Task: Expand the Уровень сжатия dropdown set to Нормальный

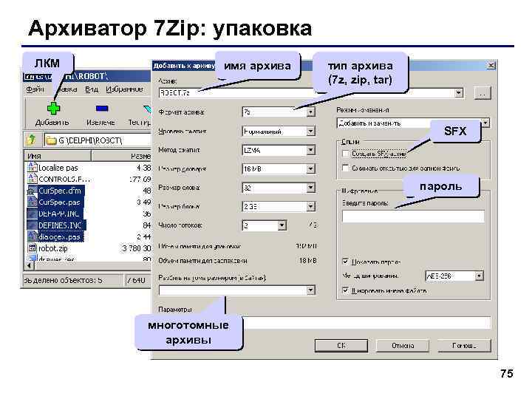Action: point(310,131)
